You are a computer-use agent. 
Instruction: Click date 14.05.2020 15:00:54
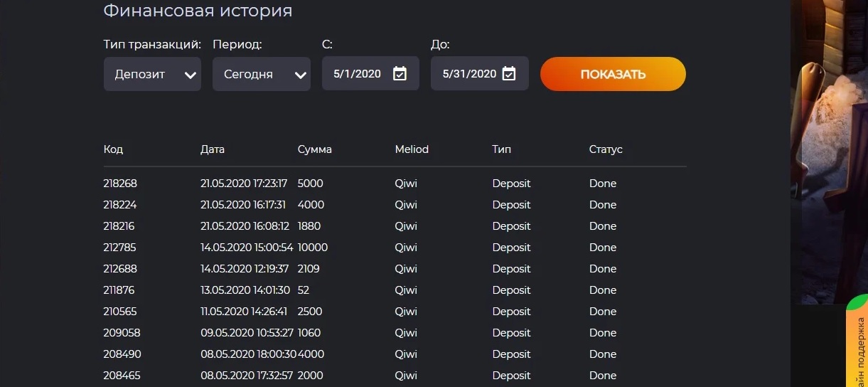tap(247, 248)
